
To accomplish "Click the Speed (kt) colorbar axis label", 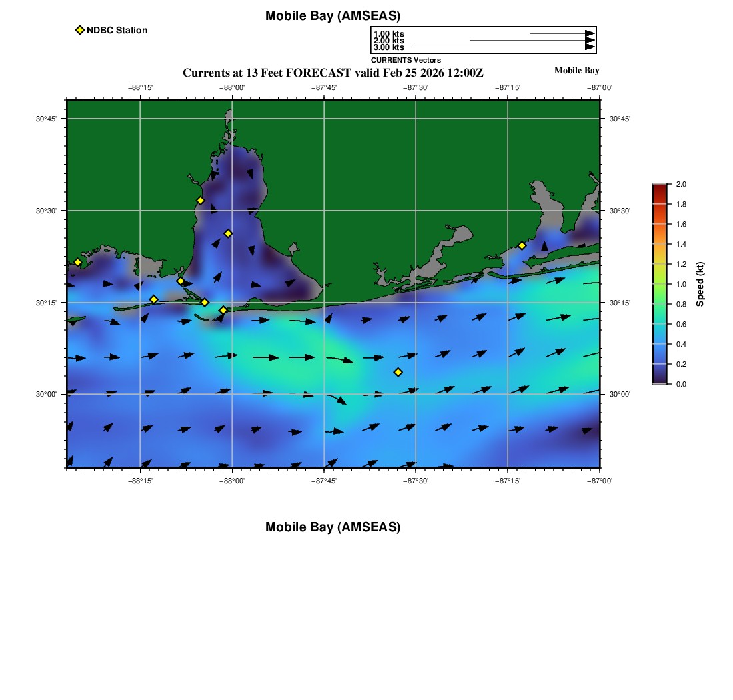I will click(700, 284).
